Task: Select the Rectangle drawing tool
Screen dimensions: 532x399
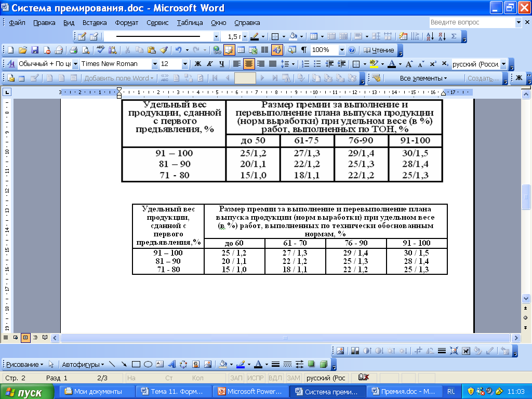Action: point(136,364)
